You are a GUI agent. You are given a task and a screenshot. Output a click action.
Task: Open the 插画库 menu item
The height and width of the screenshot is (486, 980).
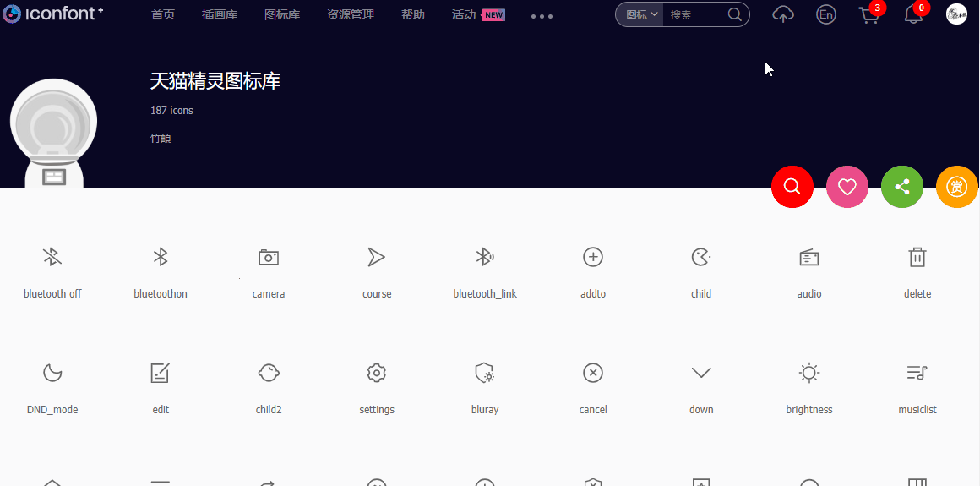(x=220, y=14)
